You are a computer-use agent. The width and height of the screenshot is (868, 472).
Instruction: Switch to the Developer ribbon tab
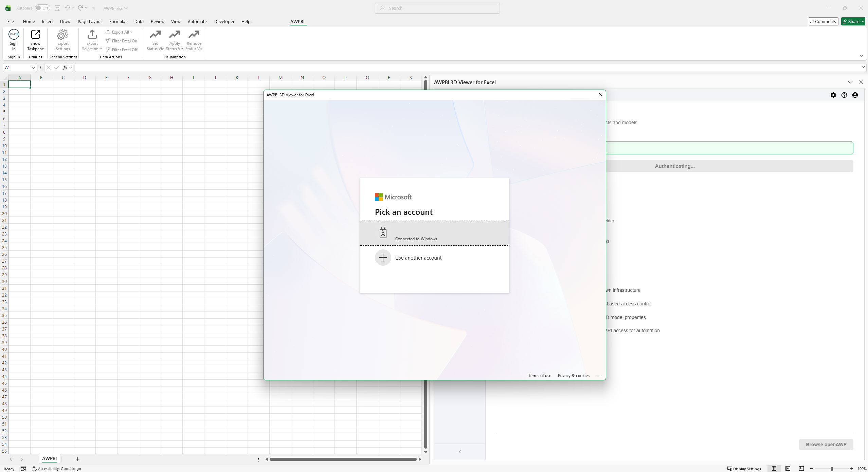point(224,21)
